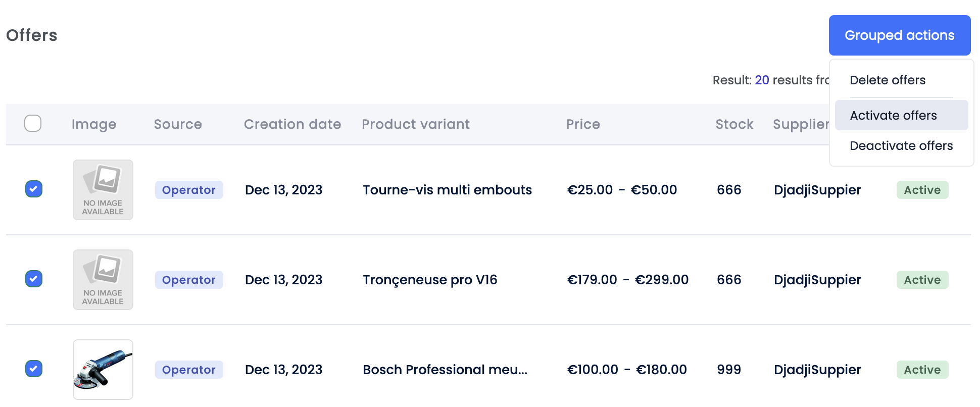Click the Operator badge on first row
Viewport: 980px width, 407px height.
click(189, 190)
